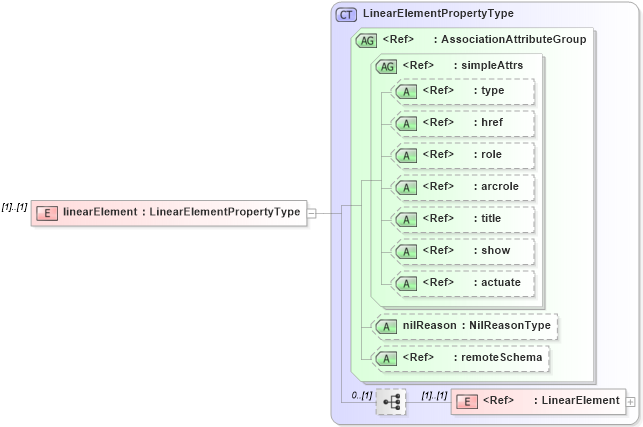Screen dimensions: 643x427
Task: Collapse the linearElement node
Action: pos(312,213)
